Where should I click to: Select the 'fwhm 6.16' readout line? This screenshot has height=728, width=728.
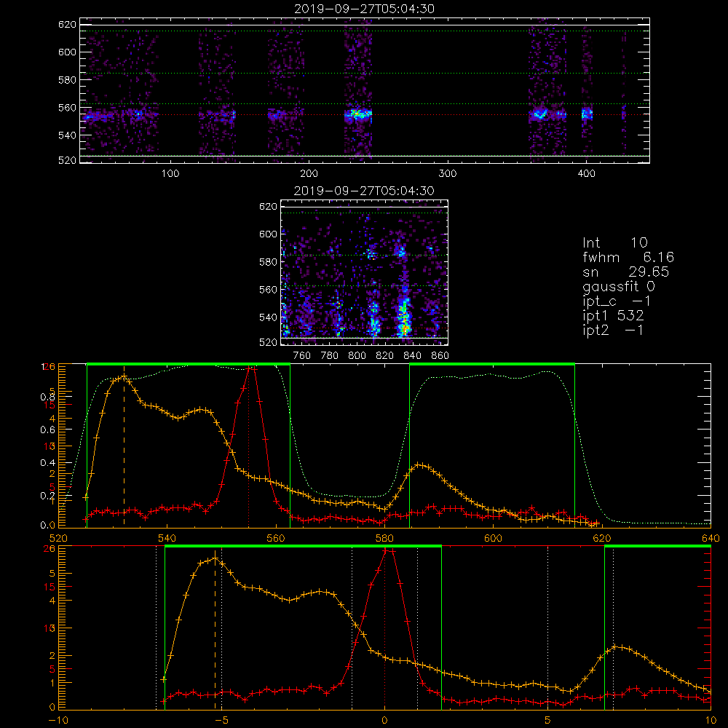pyautogui.click(x=628, y=257)
